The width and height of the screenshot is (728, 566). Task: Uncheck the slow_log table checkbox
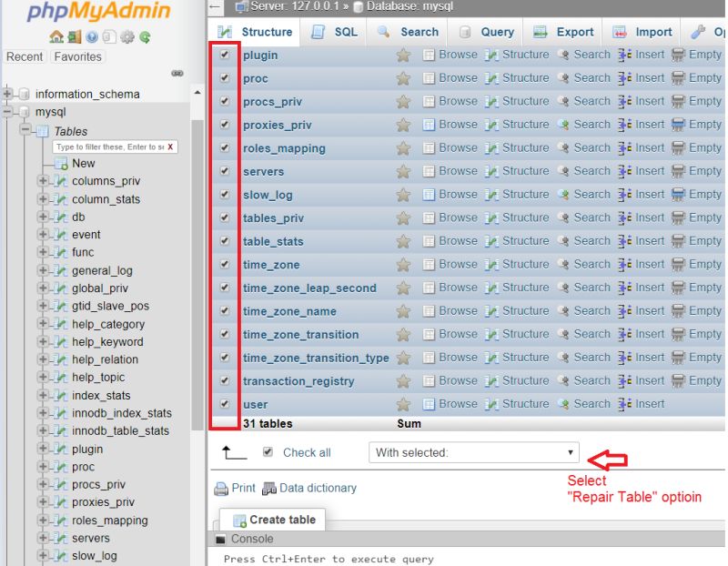pyautogui.click(x=224, y=195)
